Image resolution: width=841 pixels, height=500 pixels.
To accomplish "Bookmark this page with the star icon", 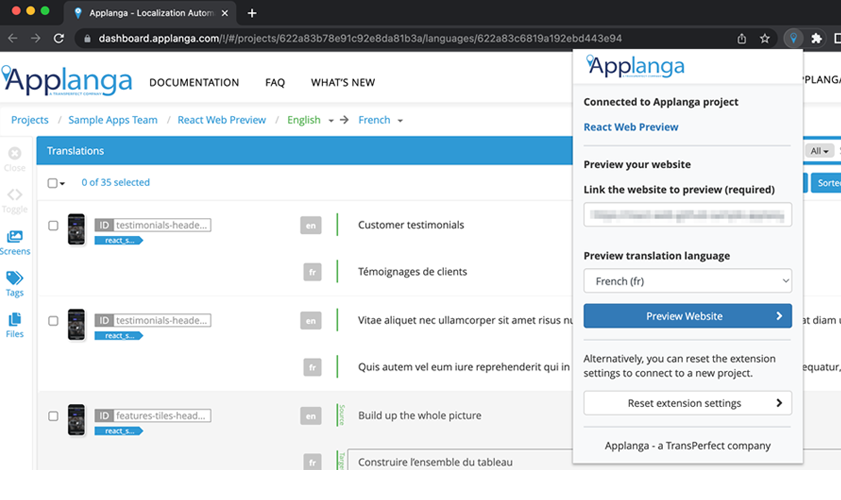I will tap(765, 38).
